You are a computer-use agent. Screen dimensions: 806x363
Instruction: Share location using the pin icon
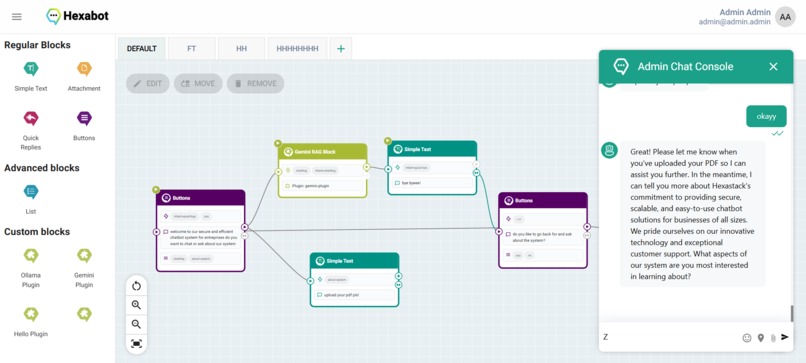pyautogui.click(x=761, y=338)
